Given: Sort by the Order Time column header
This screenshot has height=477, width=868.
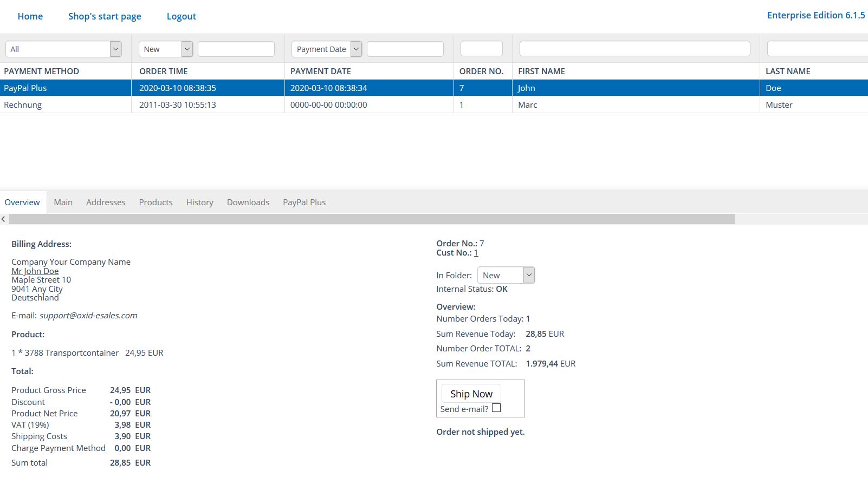Looking at the screenshot, I should [x=164, y=71].
